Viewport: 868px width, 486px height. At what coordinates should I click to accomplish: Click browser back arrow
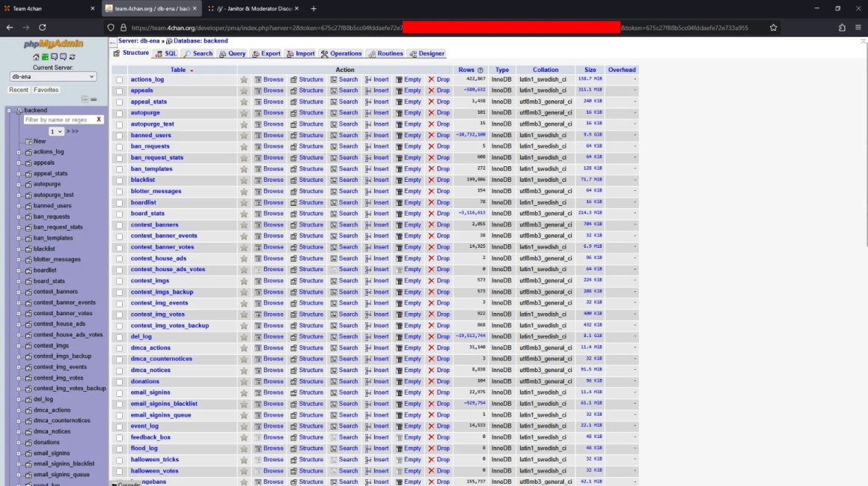click(x=10, y=27)
